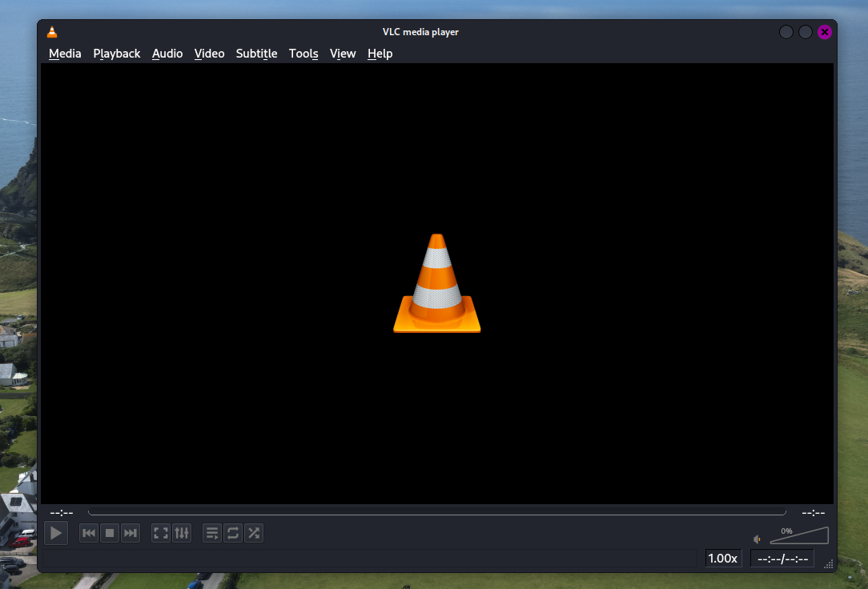
Task: Click the 1.00x playback speed label
Action: [723, 559]
